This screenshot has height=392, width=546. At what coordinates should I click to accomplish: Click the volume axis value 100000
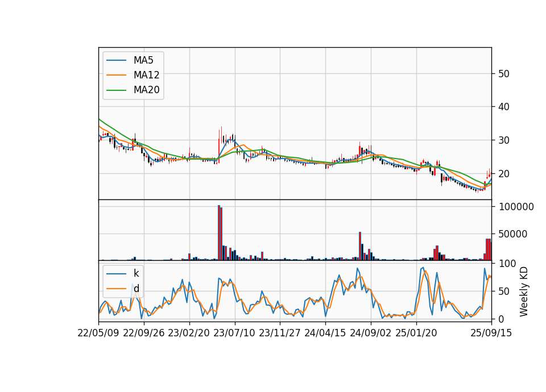point(516,207)
